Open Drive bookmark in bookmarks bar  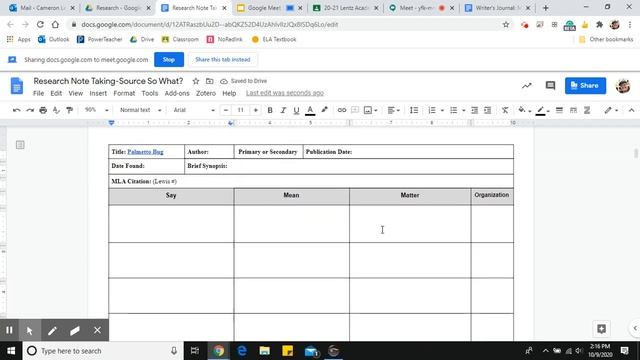[x=142, y=39]
